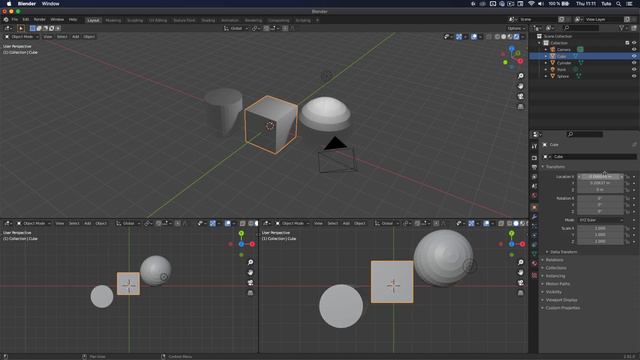Viewport: 640px width, 360px height.
Task: Open Texture properties checker tab
Action: tap(534, 276)
